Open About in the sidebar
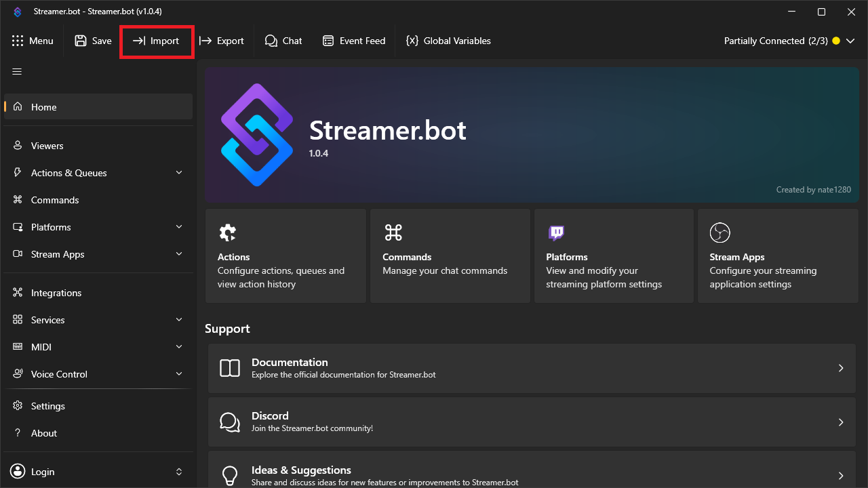Screen dimensions: 868x488 [x=98, y=433]
